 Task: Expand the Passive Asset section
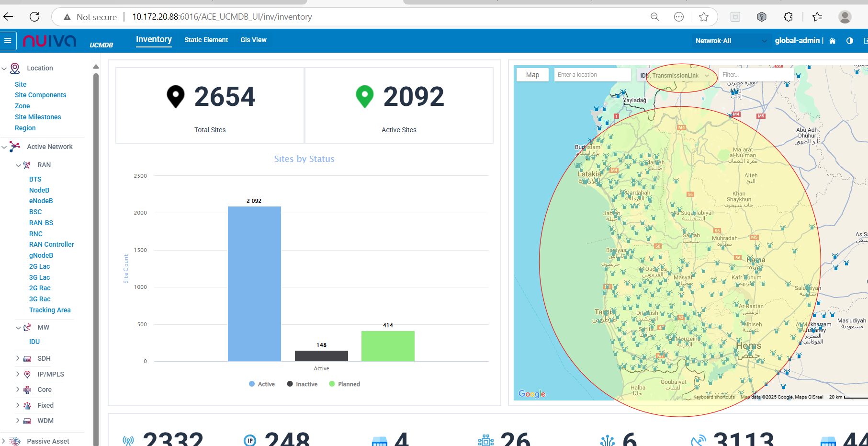click(4, 441)
